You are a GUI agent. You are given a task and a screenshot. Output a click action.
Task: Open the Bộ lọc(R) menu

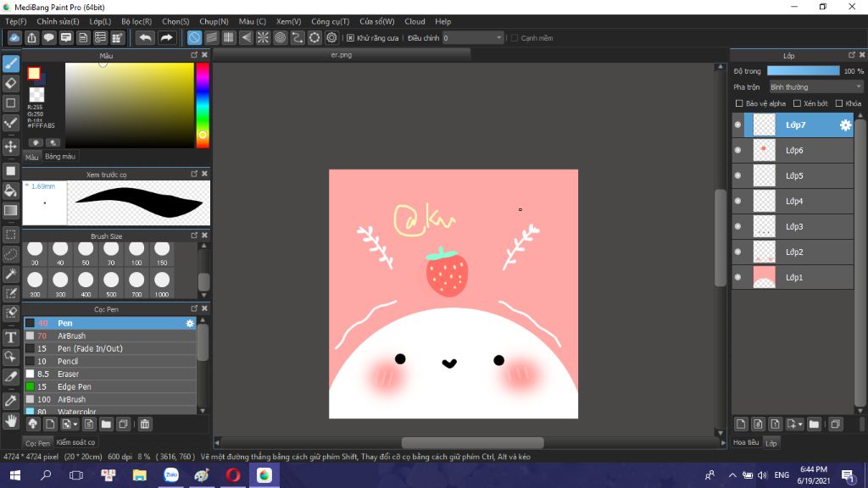coord(136,21)
